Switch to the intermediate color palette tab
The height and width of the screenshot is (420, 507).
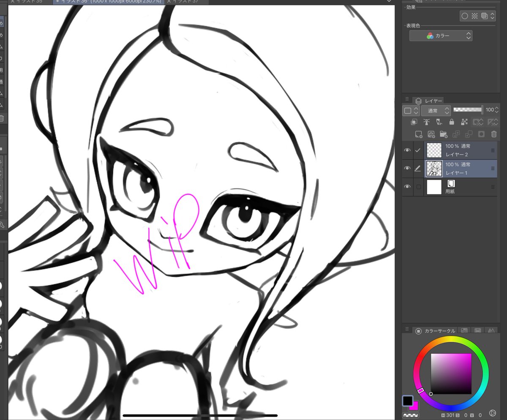coord(491,330)
